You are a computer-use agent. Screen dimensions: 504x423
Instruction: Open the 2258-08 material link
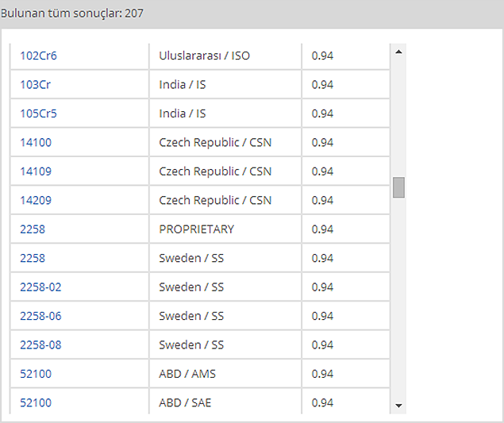click(40, 345)
